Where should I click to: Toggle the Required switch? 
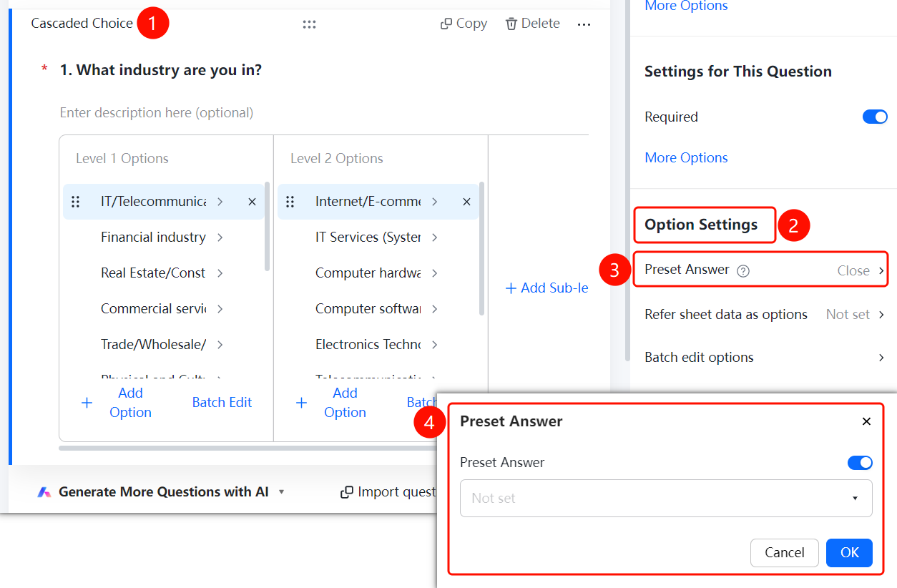click(875, 117)
